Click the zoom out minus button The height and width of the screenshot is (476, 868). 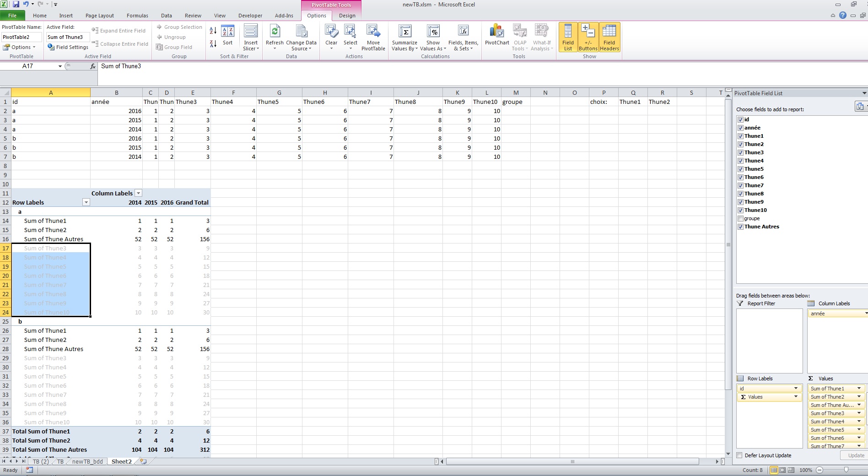pyautogui.click(x=819, y=470)
